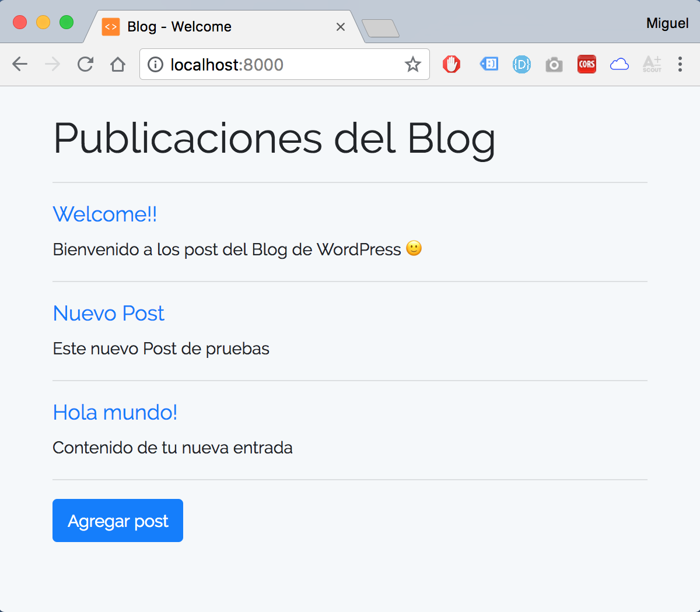
Task: Bookmark this page with the star icon
Action: (412, 64)
